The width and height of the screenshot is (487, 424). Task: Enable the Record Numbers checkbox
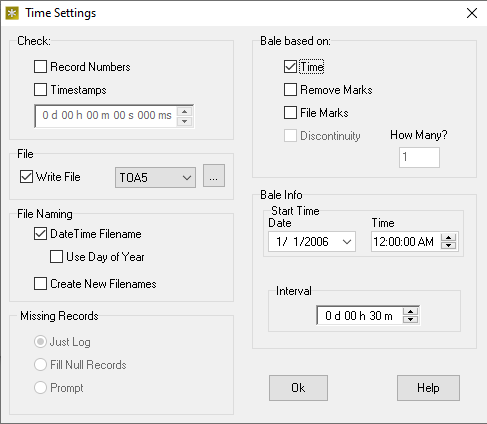[40, 67]
